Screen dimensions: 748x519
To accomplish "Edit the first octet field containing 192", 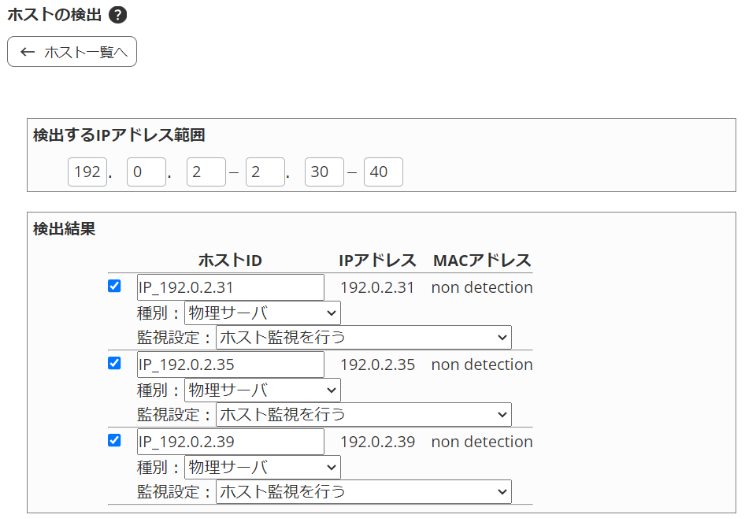I will coord(87,172).
